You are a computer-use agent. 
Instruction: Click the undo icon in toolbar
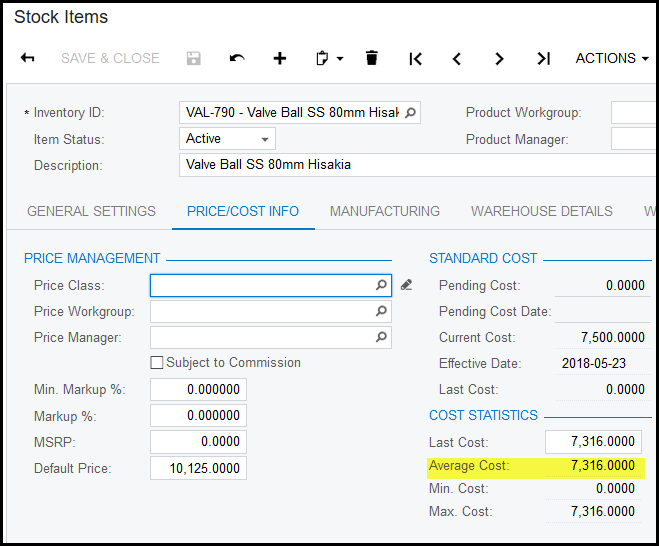coord(237,58)
